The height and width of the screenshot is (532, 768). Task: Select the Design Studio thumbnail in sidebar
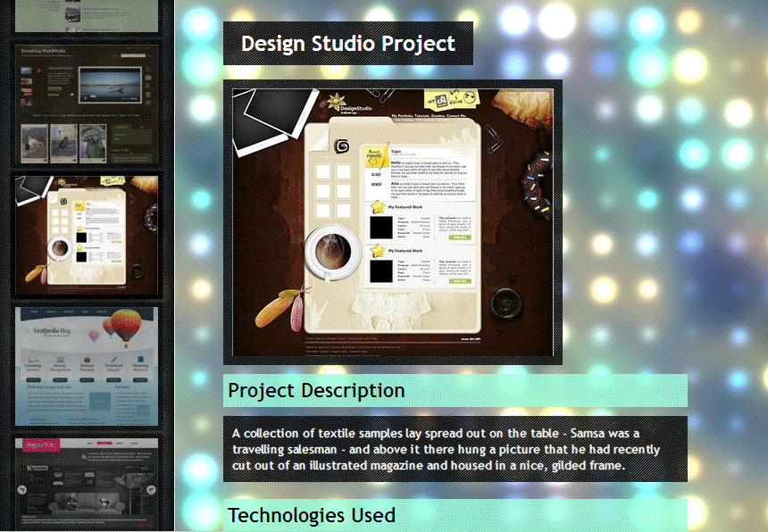(87, 234)
